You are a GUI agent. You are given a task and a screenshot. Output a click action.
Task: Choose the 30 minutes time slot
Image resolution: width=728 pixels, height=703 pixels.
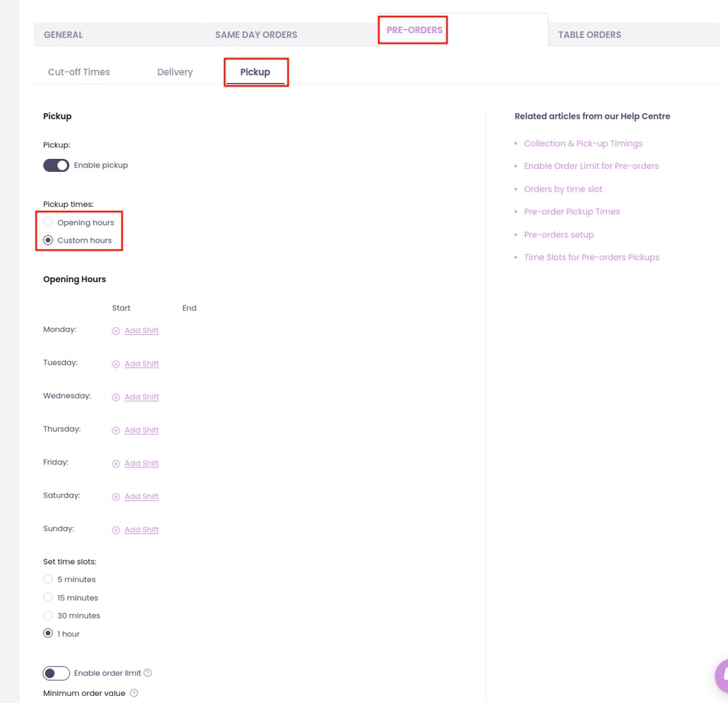pyautogui.click(x=48, y=616)
